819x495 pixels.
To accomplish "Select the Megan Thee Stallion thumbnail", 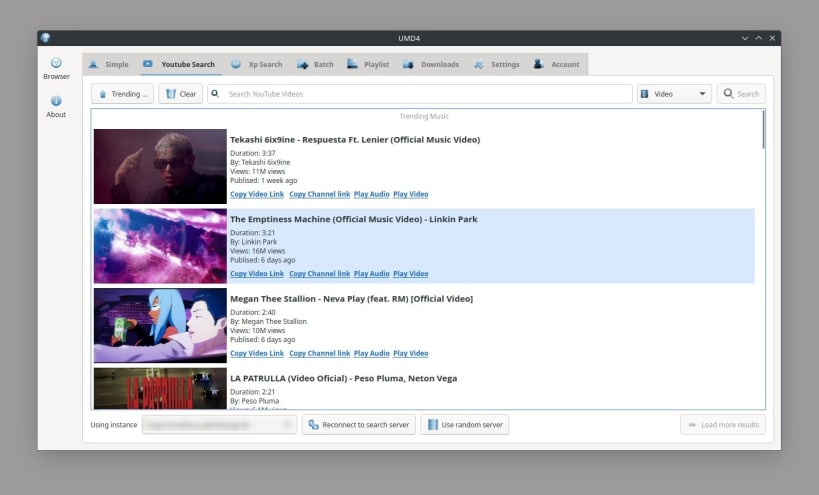I will tap(160, 325).
